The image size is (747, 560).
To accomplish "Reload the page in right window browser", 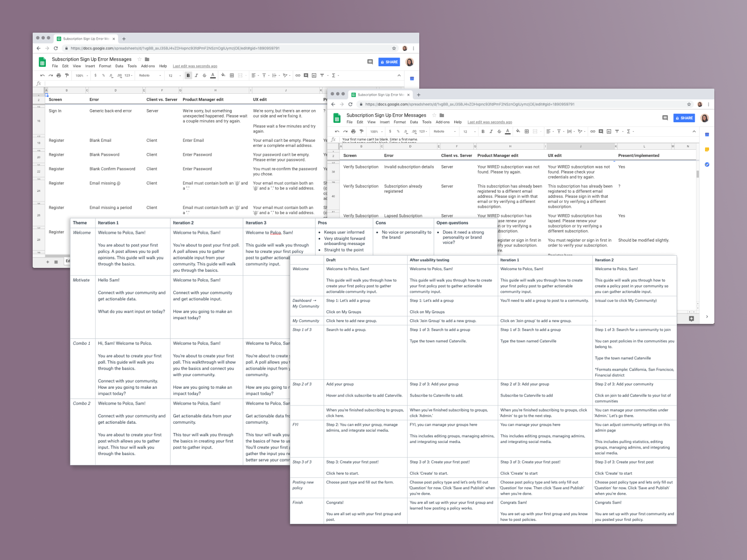I will click(x=350, y=104).
